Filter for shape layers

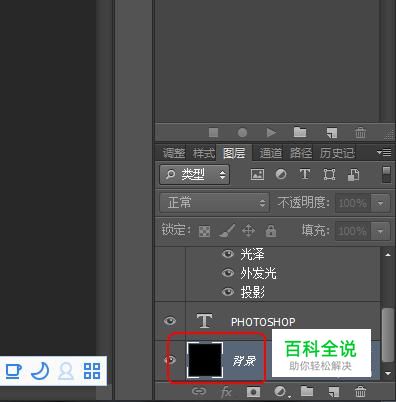pyautogui.click(x=329, y=174)
